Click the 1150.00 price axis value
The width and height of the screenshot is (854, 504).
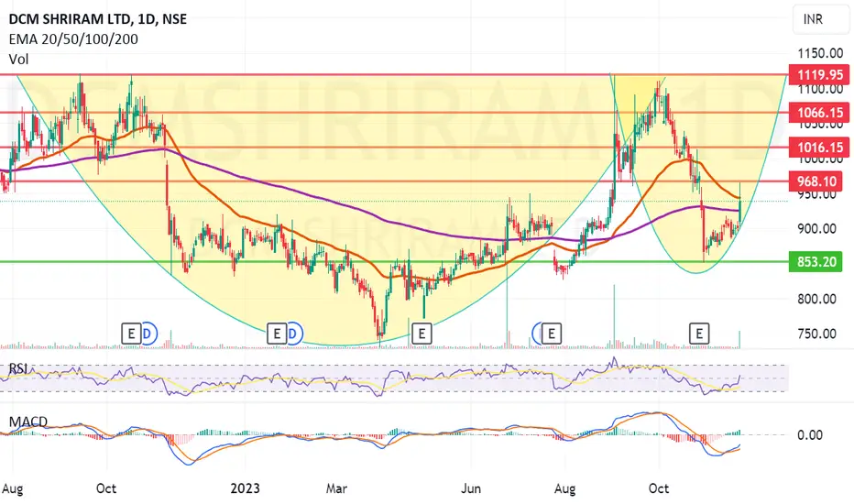click(820, 53)
